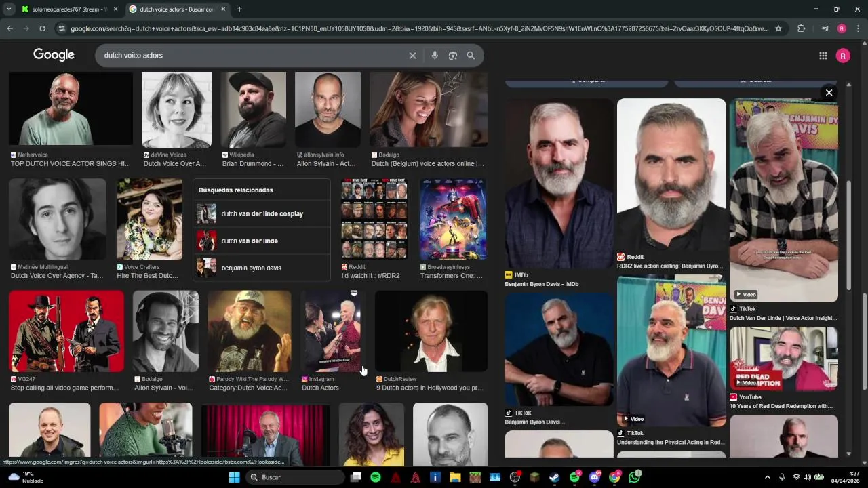Clear the search box with the X icon
The height and width of the screenshot is (488, 868).
[x=412, y=56]
